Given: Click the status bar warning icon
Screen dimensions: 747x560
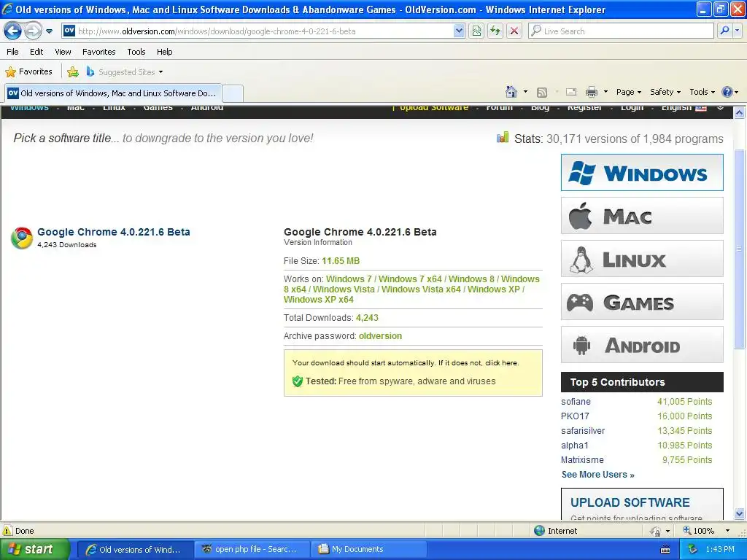Looking at the screenshot, I should click(x=7, y=531).
